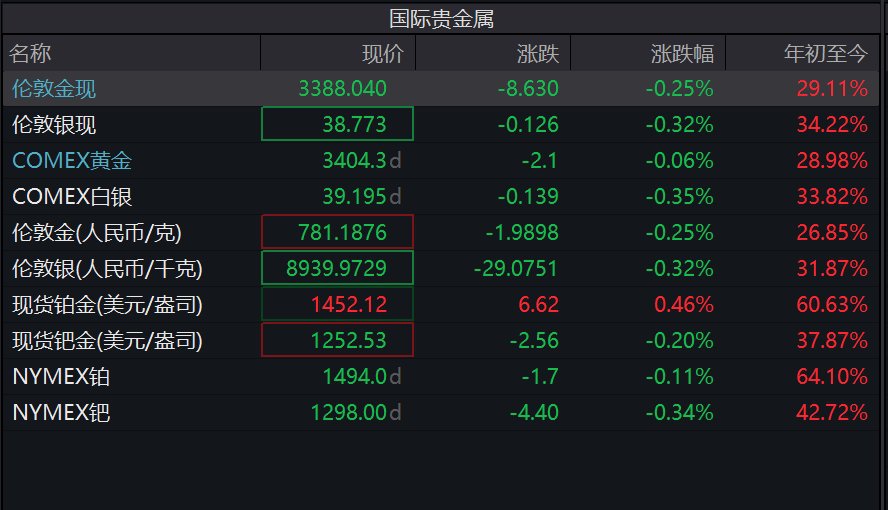
Task: Click the 64.10% year-to-date value
Action: click(x=832, y=377)
